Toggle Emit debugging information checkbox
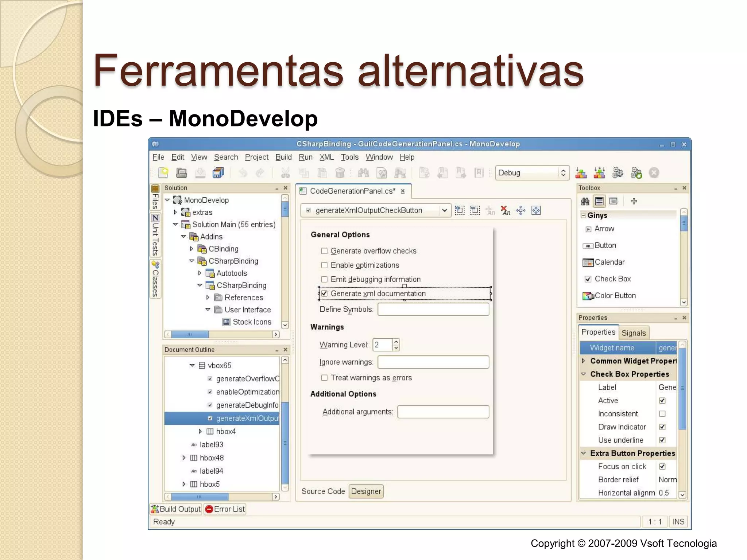747x560 pixels. click(x=324, y=279)
